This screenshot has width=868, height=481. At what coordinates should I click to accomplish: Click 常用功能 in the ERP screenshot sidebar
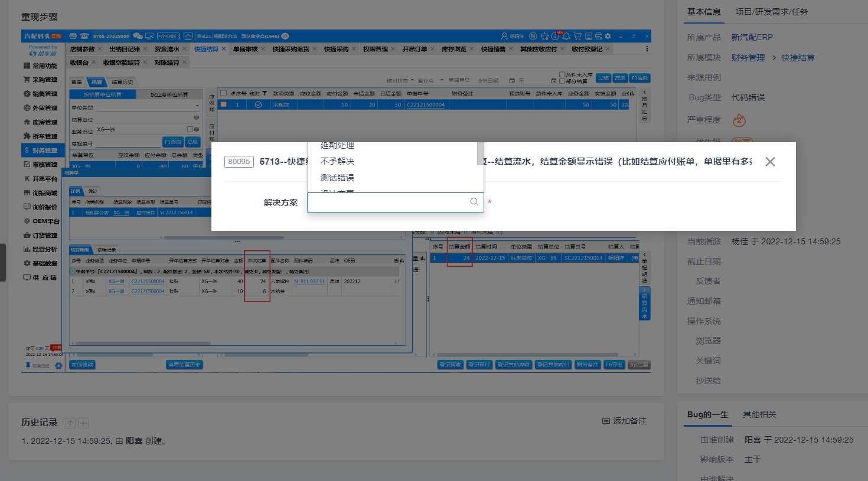coord(41,66)
